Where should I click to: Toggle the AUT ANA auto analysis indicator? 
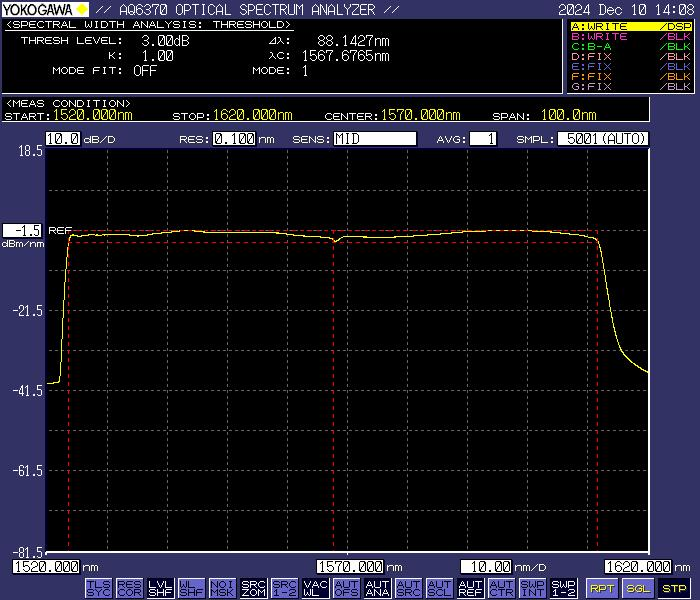pos(377,588)
